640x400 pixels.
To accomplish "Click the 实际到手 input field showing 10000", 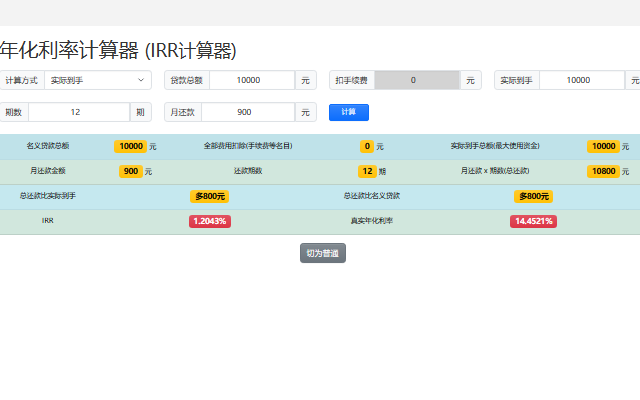I will [x=582, y=80].
